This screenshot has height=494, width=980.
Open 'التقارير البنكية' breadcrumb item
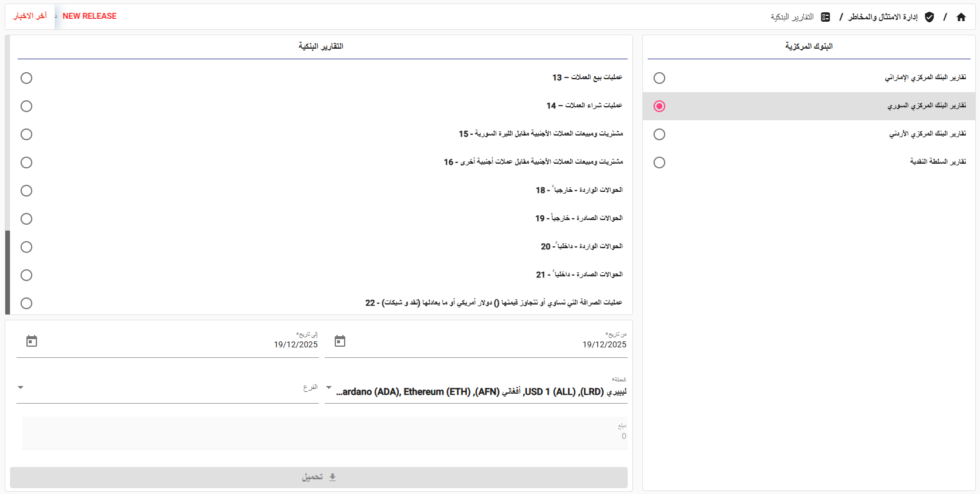[792, 17]
